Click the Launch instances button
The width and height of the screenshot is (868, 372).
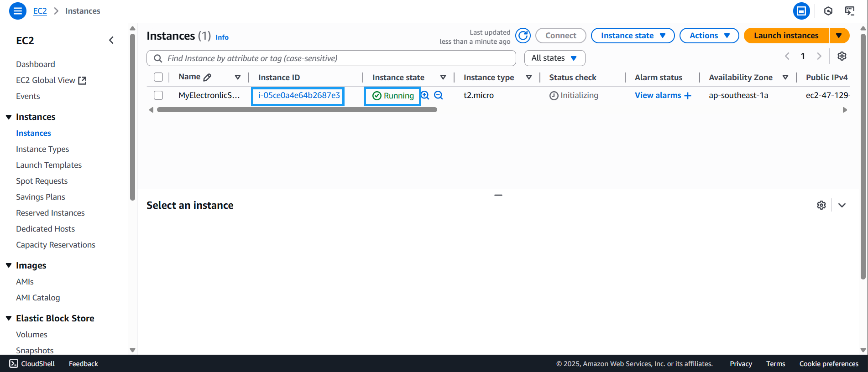[786, 36]
